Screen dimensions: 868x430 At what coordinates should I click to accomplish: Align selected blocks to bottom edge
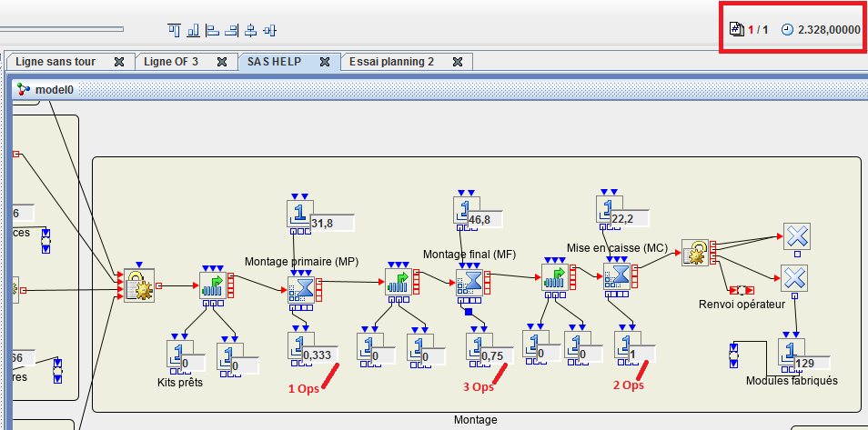click(193, 30)
